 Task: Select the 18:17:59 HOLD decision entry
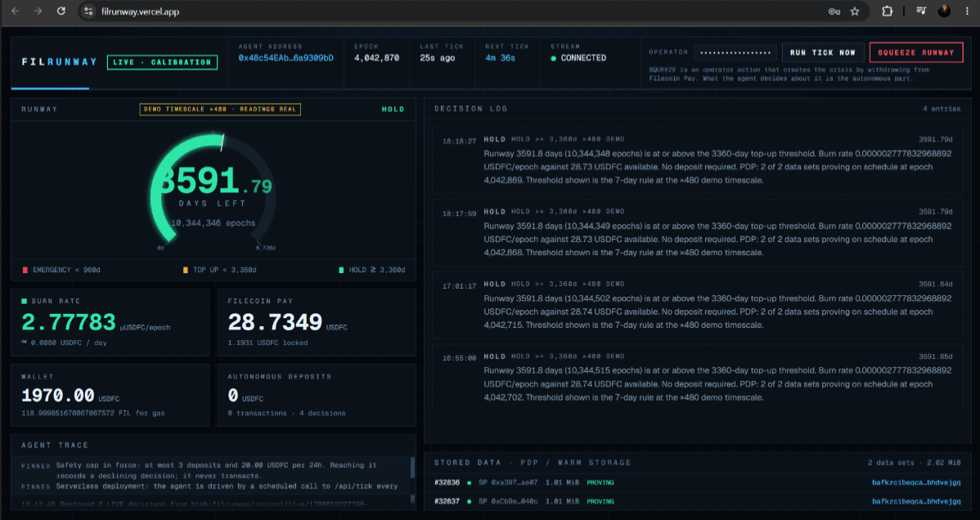tap(698, 232)
